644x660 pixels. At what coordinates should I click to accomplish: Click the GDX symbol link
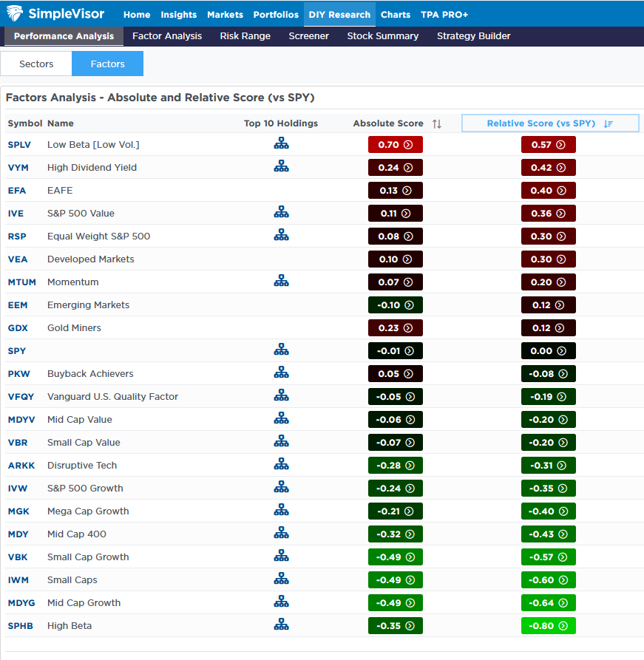tap(18, 327)
